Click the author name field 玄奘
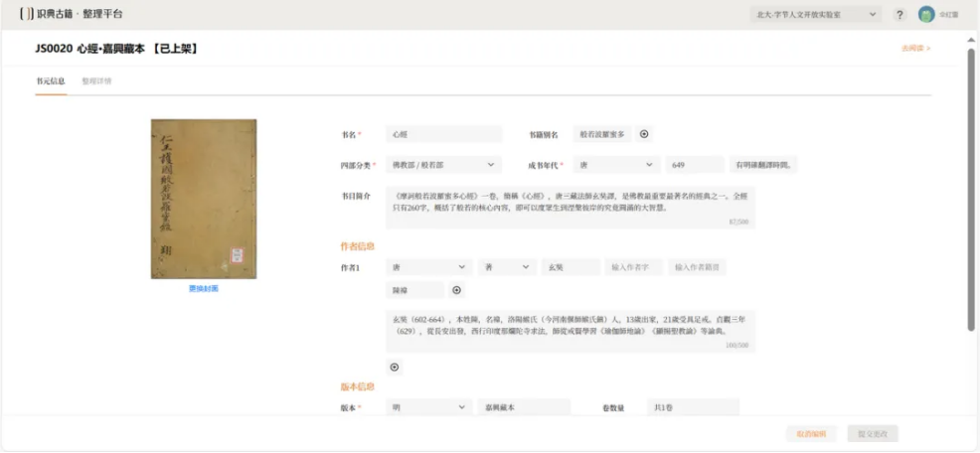This screenshot has width=980, height=453. tap(571, 267)
